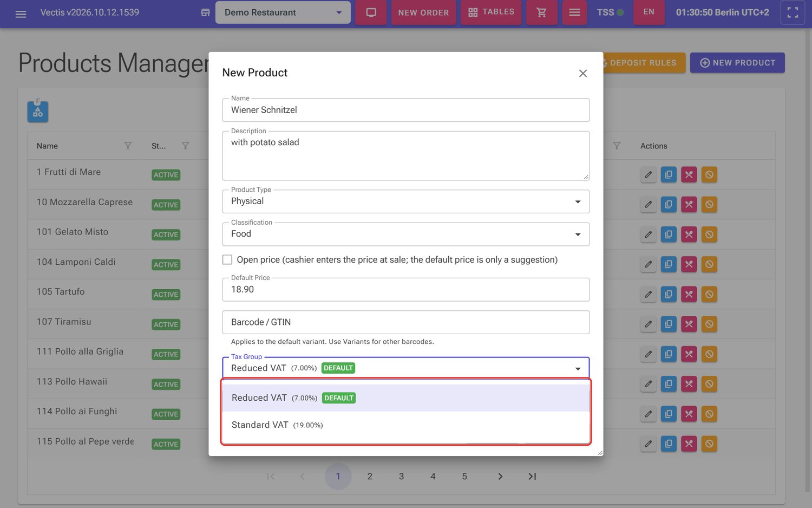Open the TABLES view
812x508 pixels.
(x=491, y=12)
